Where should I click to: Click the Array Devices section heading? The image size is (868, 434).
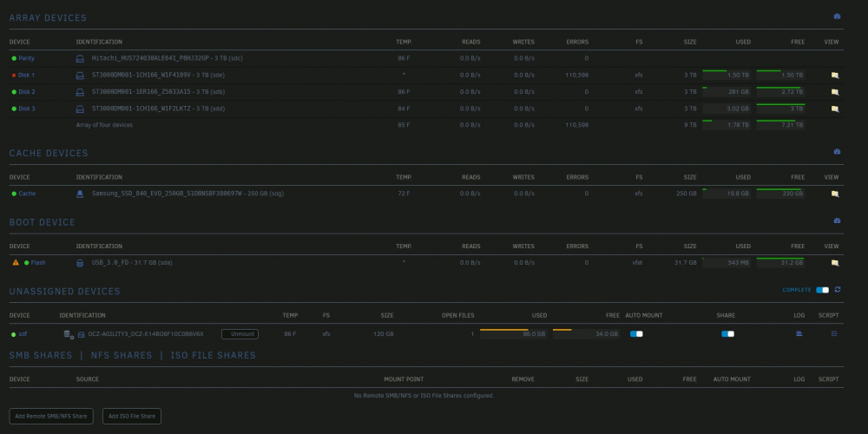tap(48, 17)
